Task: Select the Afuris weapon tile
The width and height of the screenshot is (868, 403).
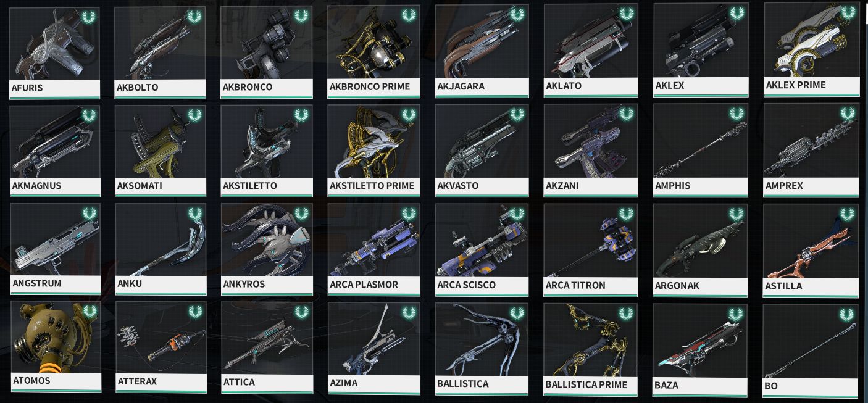Action: click(55, 53)
